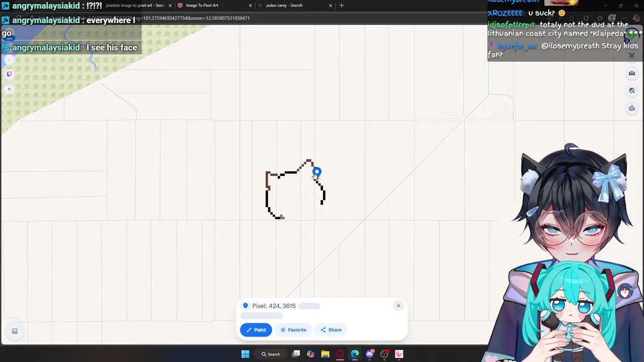Click the zoom out minus button on left
Image resolution: width=644 pixels, height=362 pixels.
pos(9,60)
